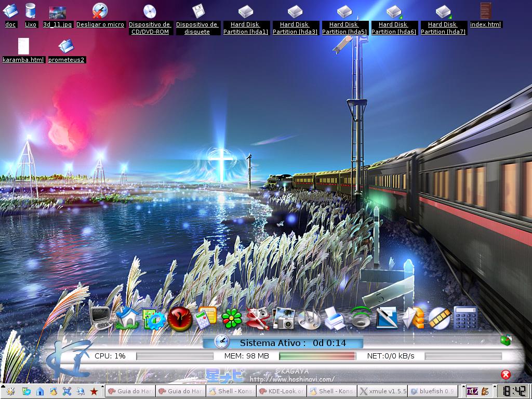Open Hard Disk Partition [hda3]
The width and height of the screenshot is (532, 399).
tap(295, 11)
